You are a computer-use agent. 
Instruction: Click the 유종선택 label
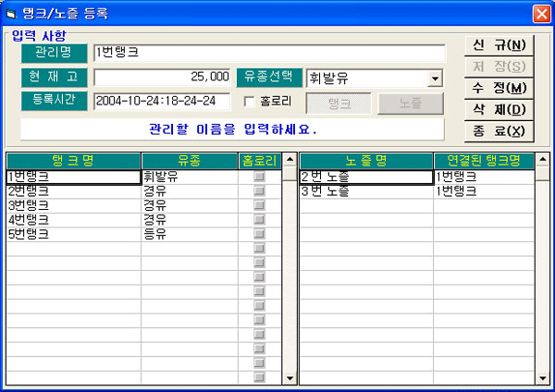click(x=269, y=78)
